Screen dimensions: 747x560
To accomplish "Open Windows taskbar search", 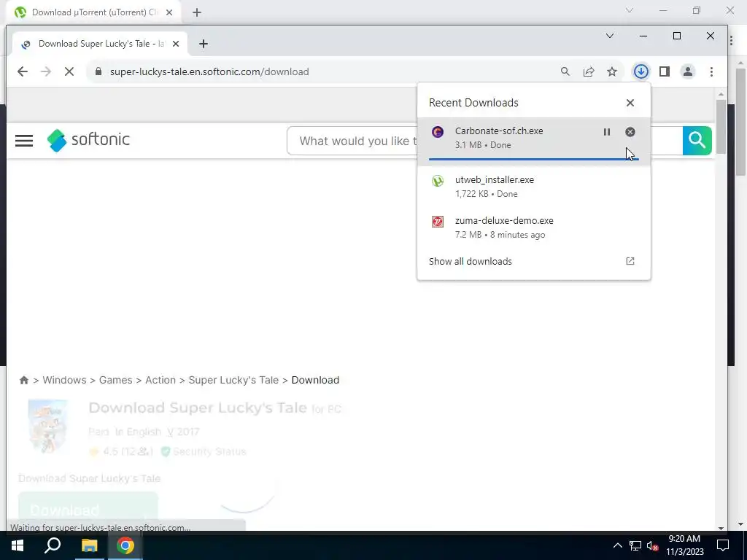I will 53,545.
